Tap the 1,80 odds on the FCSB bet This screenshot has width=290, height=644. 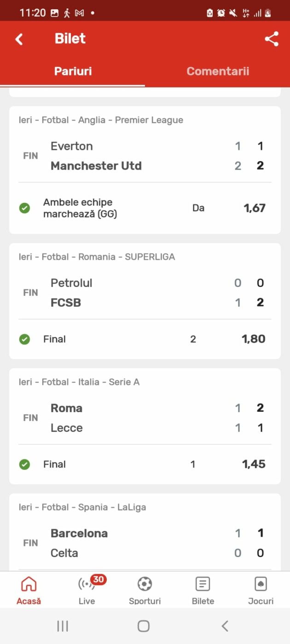(x=253, y=339)
